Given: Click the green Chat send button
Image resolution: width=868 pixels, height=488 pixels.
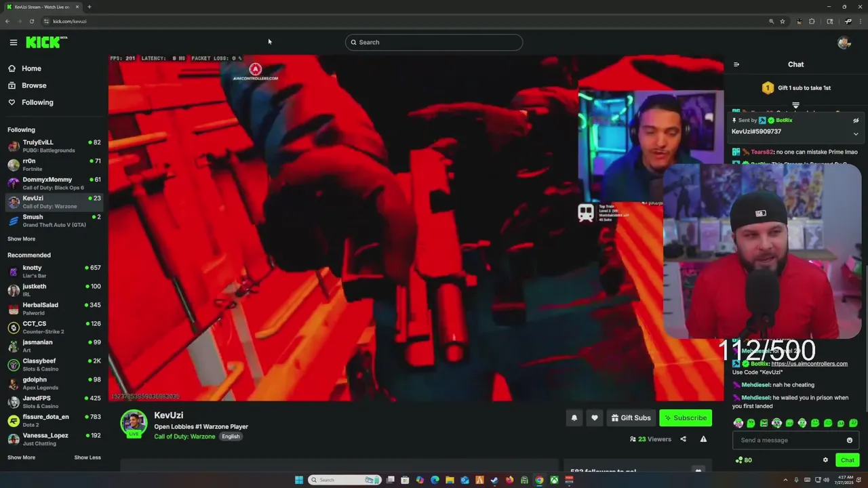Looking at the screenshot, I should click(848, 460).
